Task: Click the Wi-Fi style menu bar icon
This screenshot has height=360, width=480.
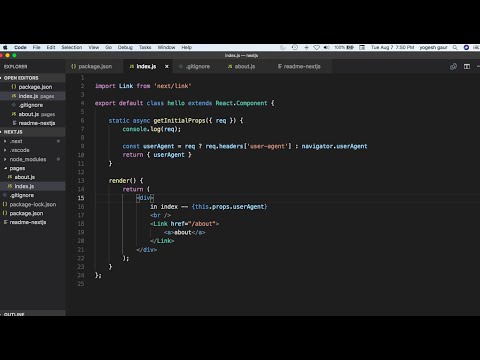Action: tap(317, 48)
